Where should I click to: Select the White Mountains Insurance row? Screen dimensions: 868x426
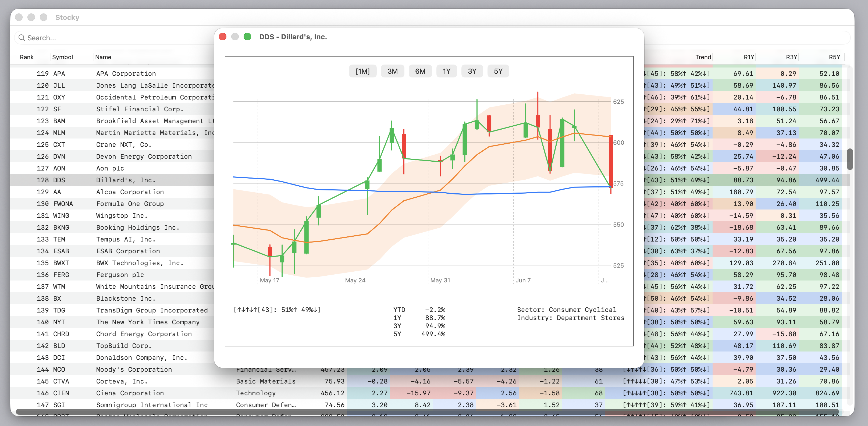coord(112,286)
